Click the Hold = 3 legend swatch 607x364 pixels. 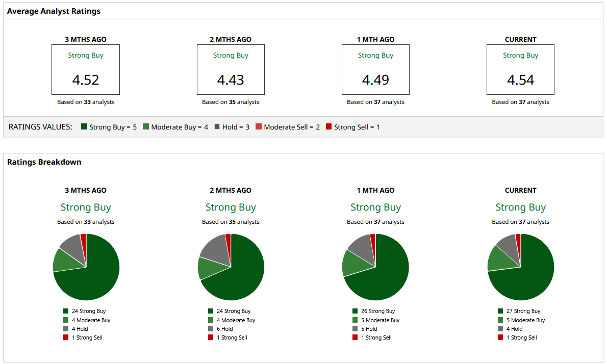[217, 126]
